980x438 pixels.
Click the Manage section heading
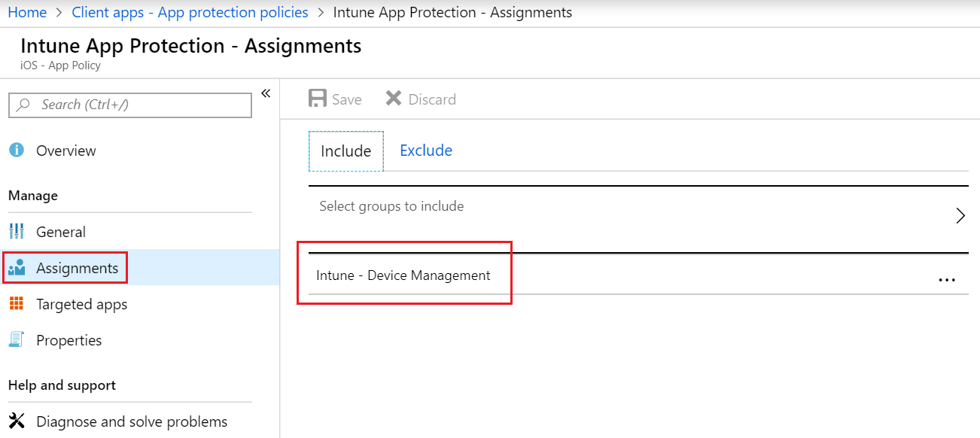(33, 195)
